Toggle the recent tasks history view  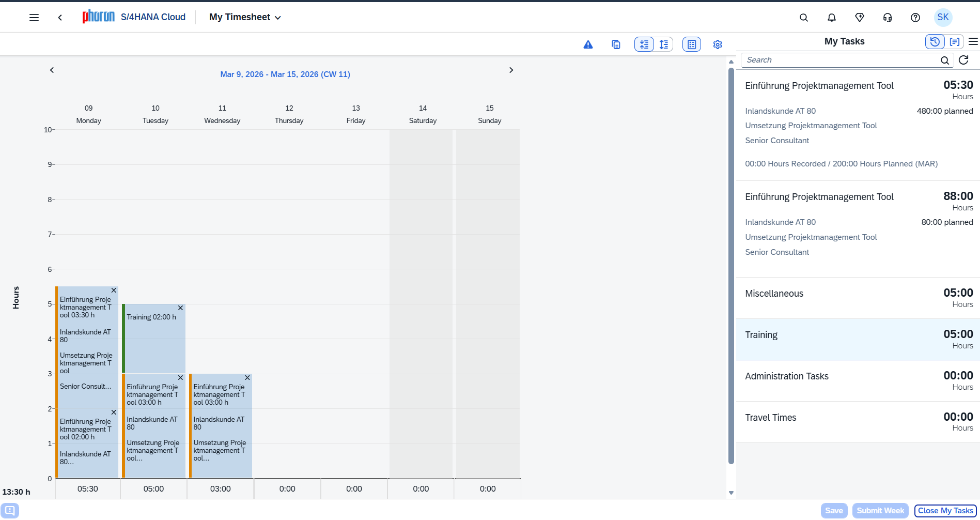[935, 42]
